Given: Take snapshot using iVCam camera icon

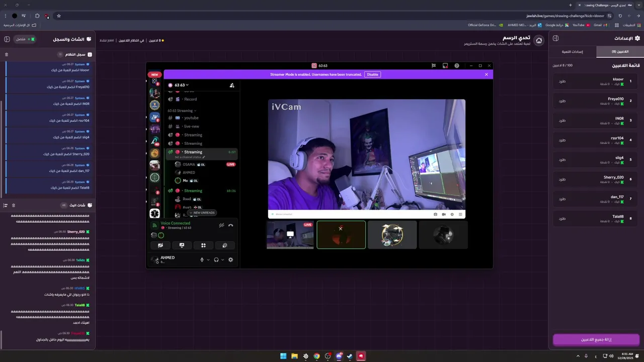Looking at the screenshot, I should click(x=435, y=214).
